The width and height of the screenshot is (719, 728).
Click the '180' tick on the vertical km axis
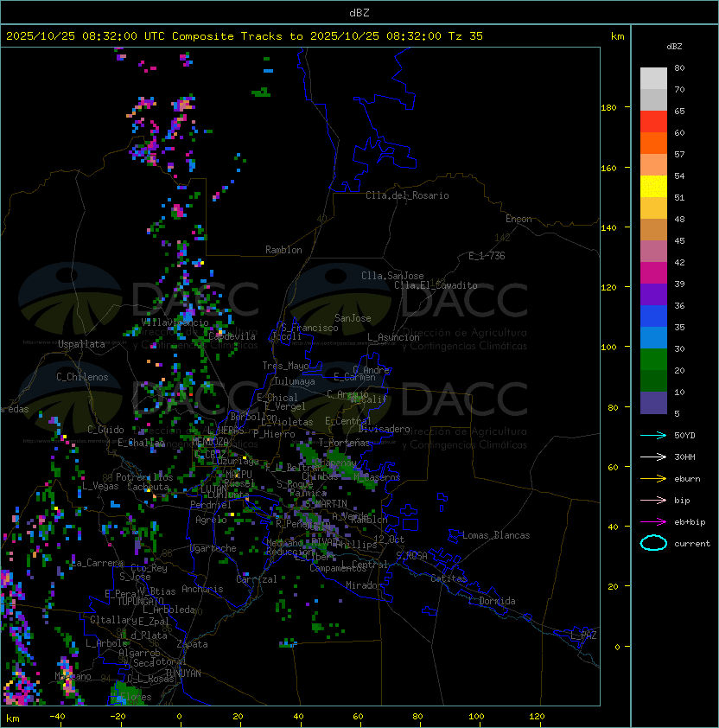(608, 108)
